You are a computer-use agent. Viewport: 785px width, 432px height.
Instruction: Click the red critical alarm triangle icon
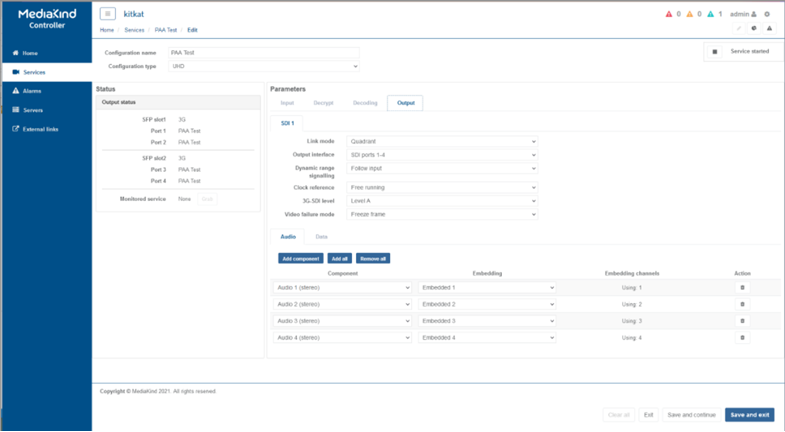(670, 14)
